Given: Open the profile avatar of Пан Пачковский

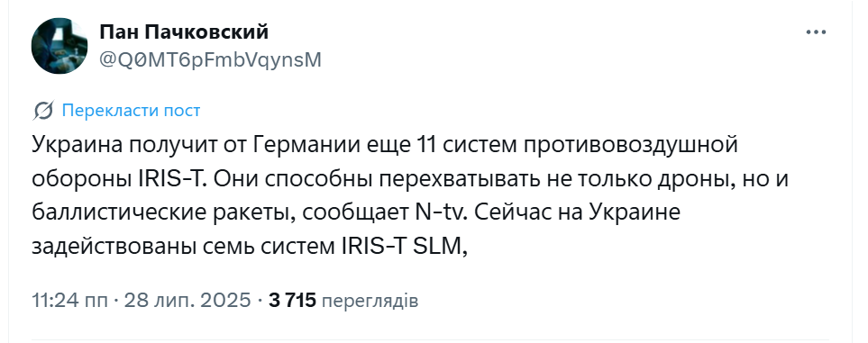Looking at the screenshot, I should [x=59, y=46].
